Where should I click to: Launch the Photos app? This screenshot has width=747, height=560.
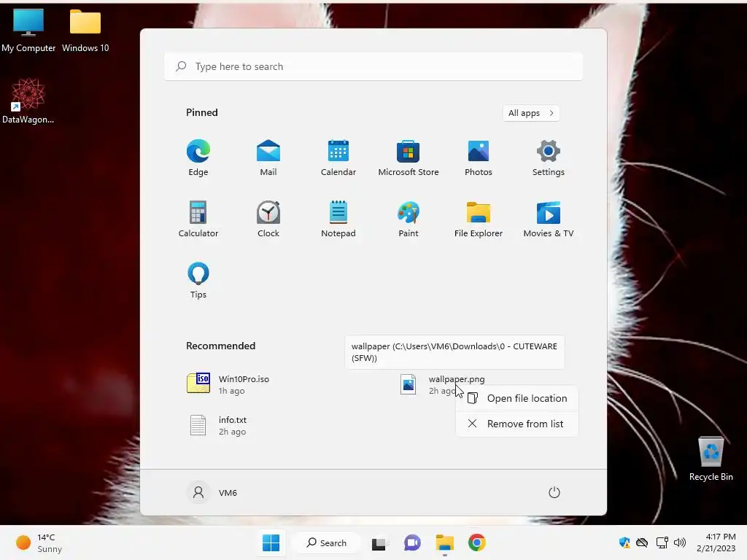click(x=479, y=157)
